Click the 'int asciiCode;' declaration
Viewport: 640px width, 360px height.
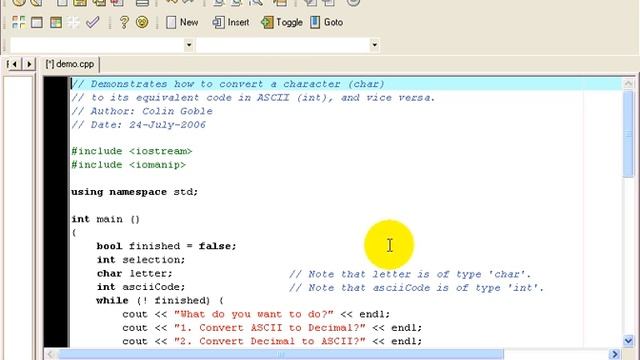point(141,287)
